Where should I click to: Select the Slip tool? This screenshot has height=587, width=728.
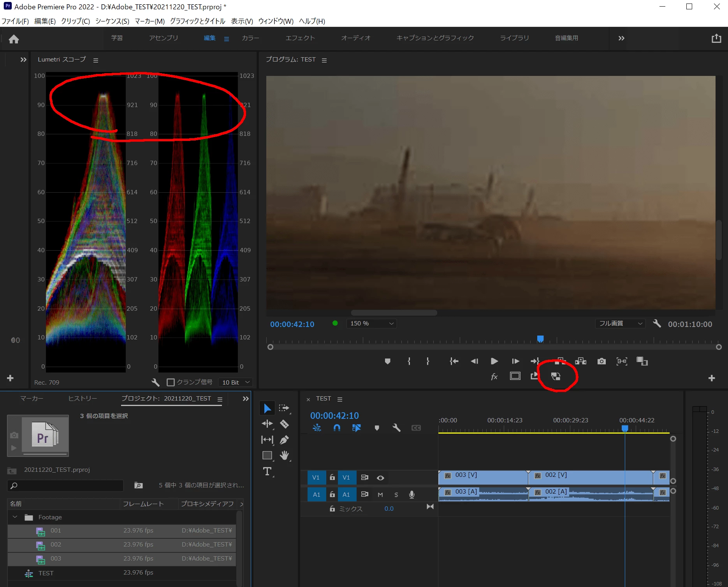[x=267, y=440]
